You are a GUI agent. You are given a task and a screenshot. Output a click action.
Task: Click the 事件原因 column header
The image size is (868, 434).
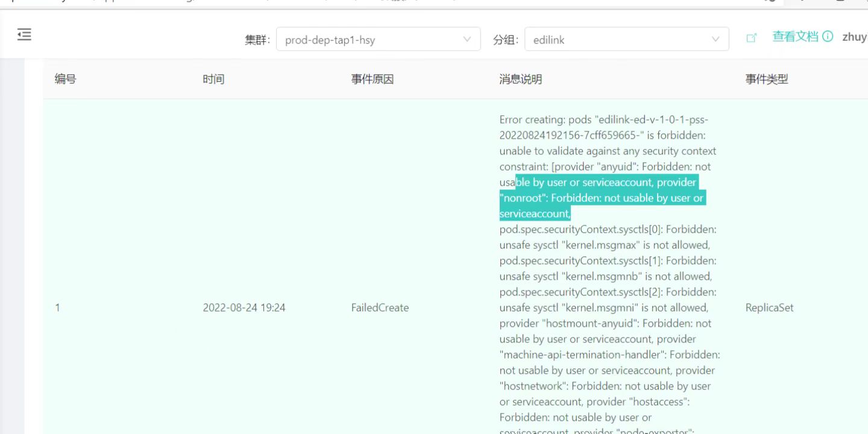coord(373,79)
